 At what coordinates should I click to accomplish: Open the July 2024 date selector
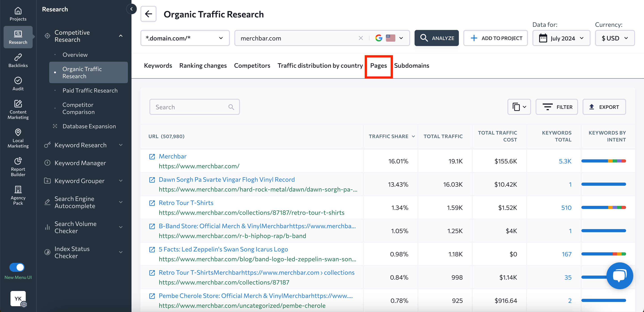tap(561, 38)
